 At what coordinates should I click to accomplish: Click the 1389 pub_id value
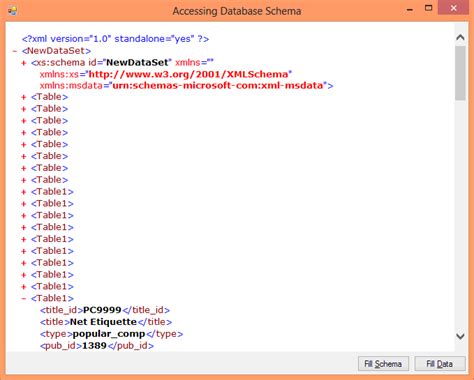point(94,346)
